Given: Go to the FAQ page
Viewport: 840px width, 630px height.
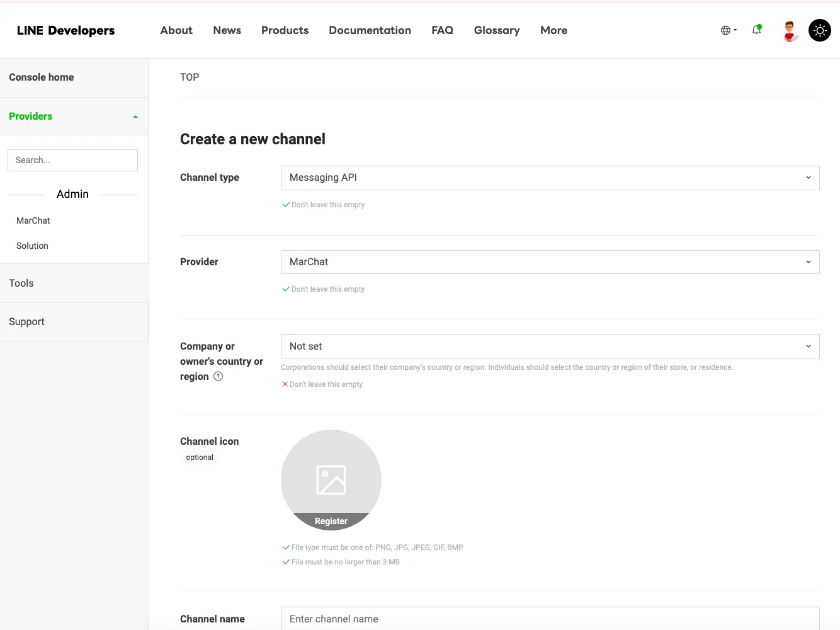Looking at the screenshot, I should [x=442, y=30].
